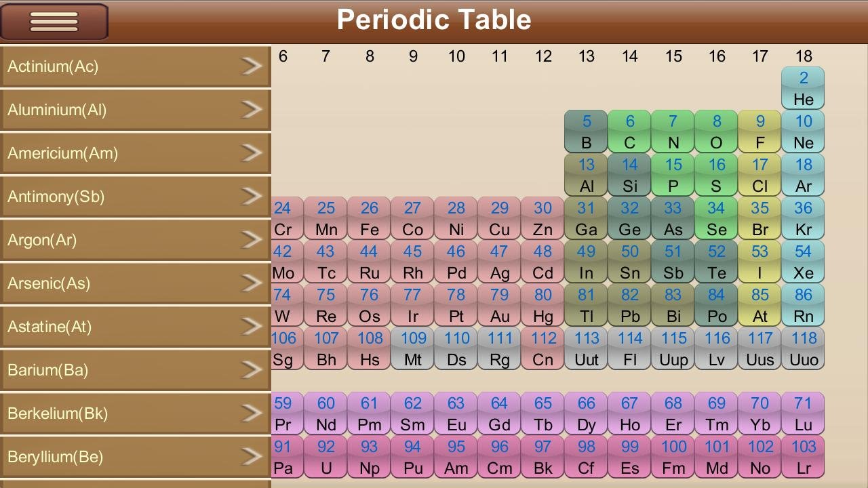Select the Xenon (Xe) element tile
The width and height of the screenshot is (868, 488).
(803, 262)
